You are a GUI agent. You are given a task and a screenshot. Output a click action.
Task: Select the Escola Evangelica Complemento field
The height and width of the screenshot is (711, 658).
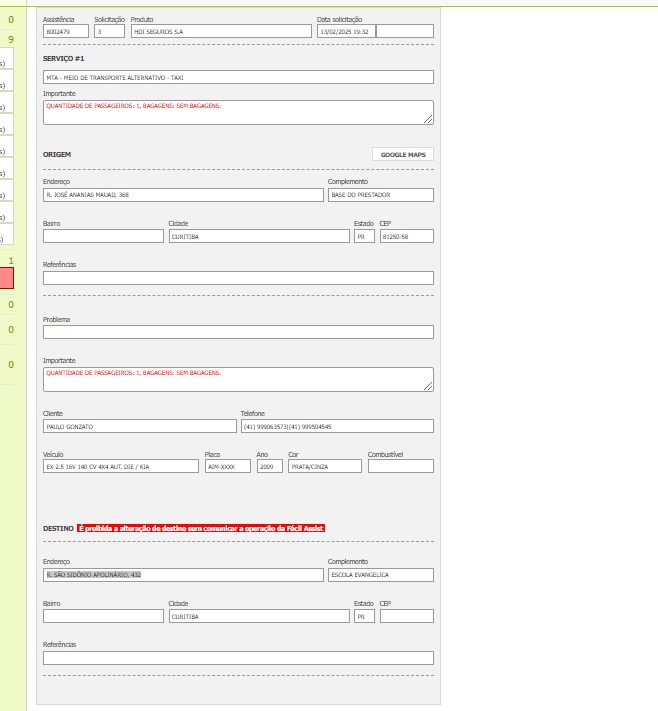pyautogui.click(x=380, y=575)
